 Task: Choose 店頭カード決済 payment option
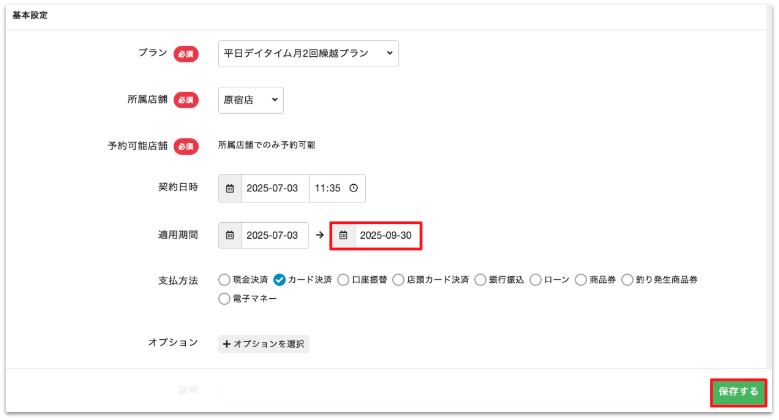pos(399,280)
